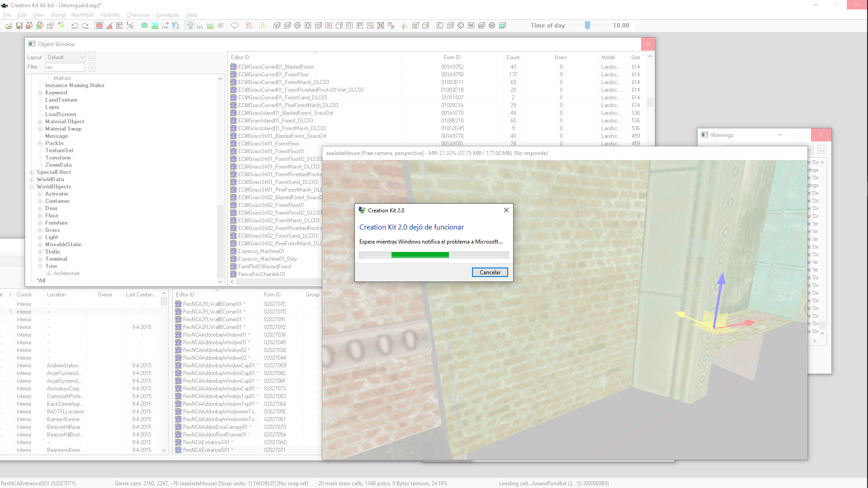Click the Time of day slider handle
The width and height of the screenshot is (868, 488).
[x=587, y=26]
